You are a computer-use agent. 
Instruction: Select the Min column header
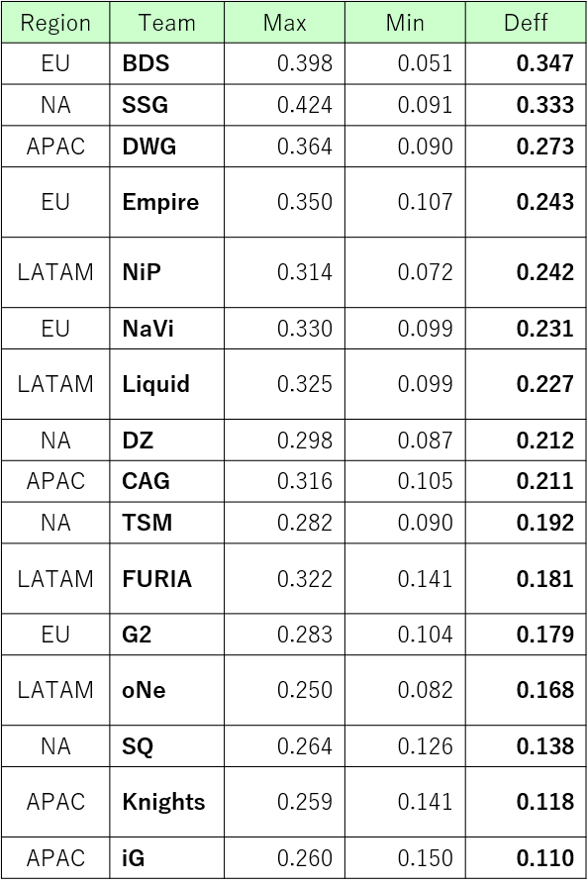(x=405, y=23)
